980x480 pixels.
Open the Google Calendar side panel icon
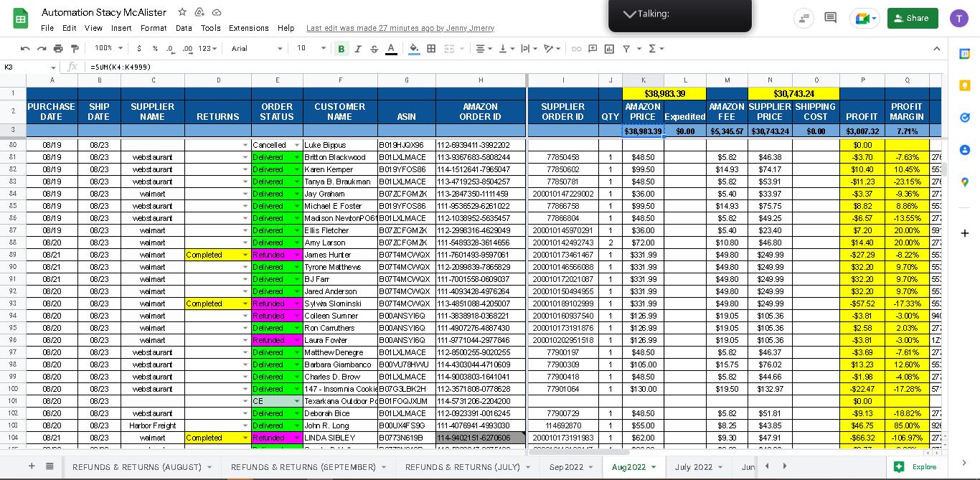tap(964, 54)
